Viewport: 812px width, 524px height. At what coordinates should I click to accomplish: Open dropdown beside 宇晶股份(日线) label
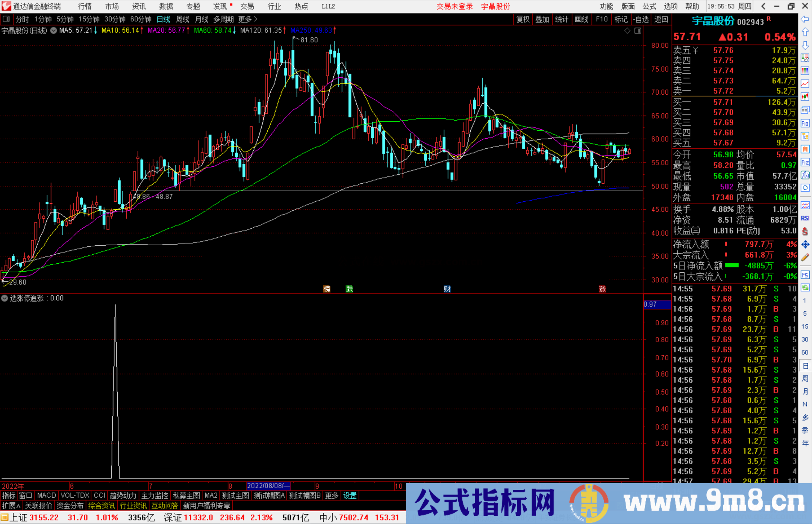(54, 30)
